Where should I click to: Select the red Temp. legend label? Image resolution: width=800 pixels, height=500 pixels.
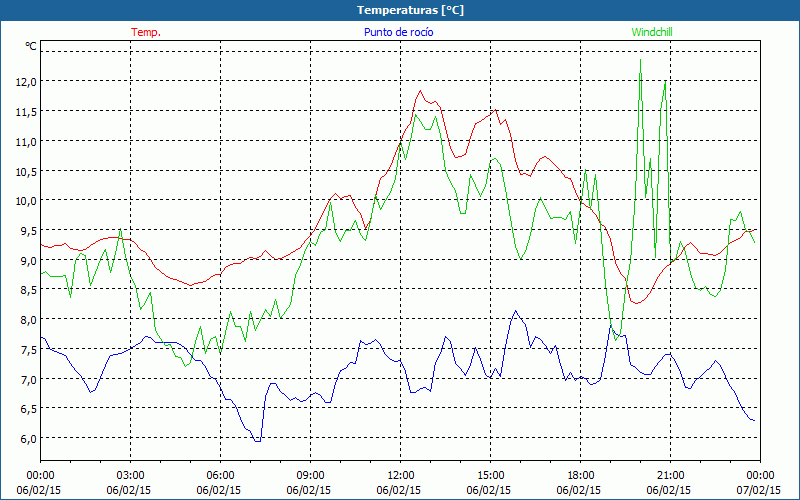[146, 32]
